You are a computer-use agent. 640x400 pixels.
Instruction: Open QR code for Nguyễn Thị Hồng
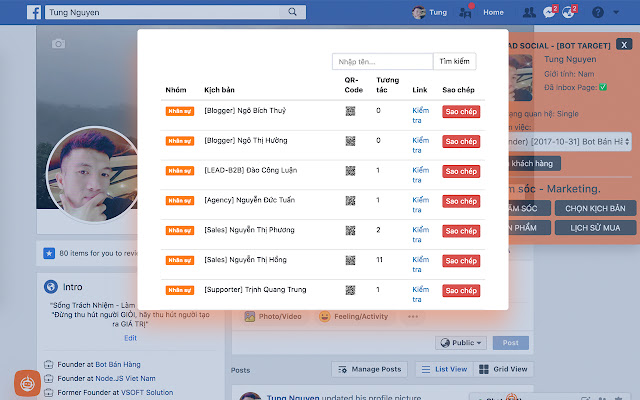click(350, 260)
